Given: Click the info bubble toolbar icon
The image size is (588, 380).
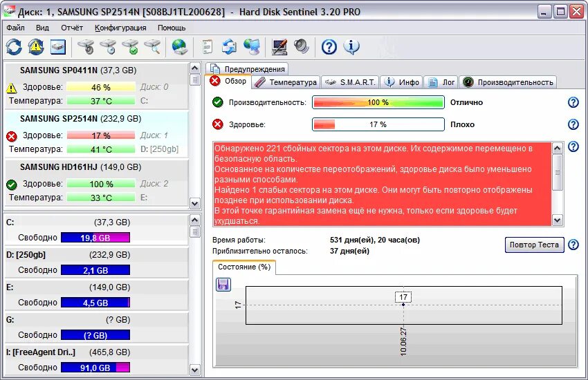Looking at the screenshot, I should (351, 47).
